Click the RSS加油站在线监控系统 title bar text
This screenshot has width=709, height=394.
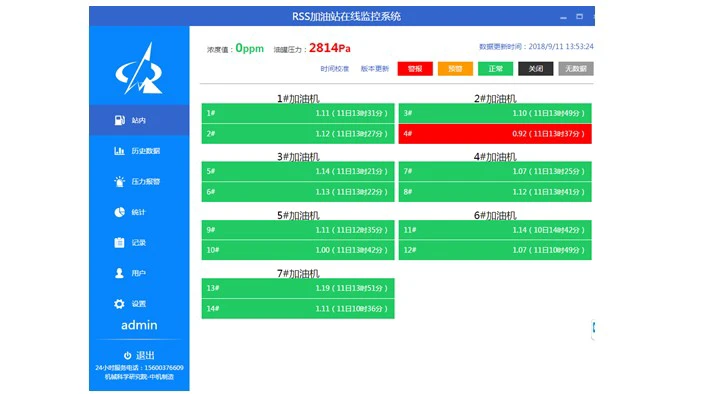pyautogui.click(x=346, y=17)
